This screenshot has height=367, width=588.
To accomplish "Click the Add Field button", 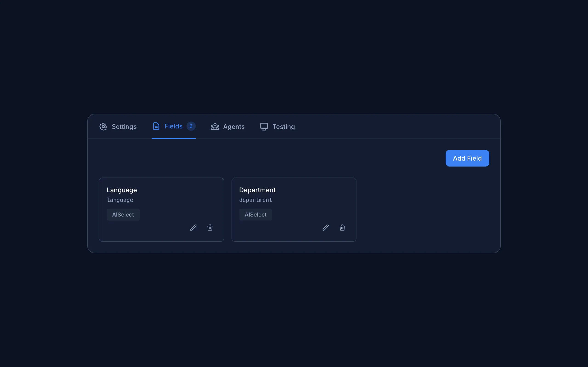I will 467,158.
